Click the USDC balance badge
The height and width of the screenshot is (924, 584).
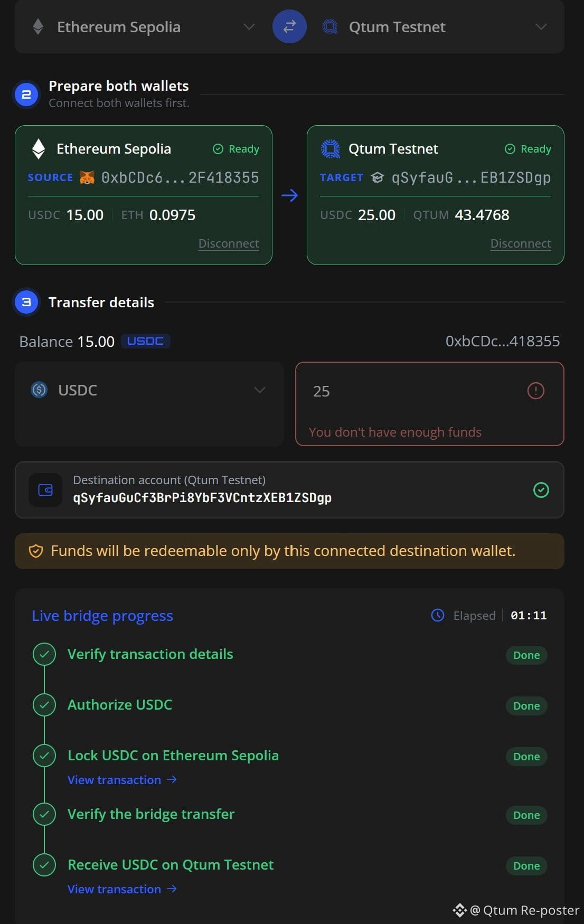pos(145,341)
